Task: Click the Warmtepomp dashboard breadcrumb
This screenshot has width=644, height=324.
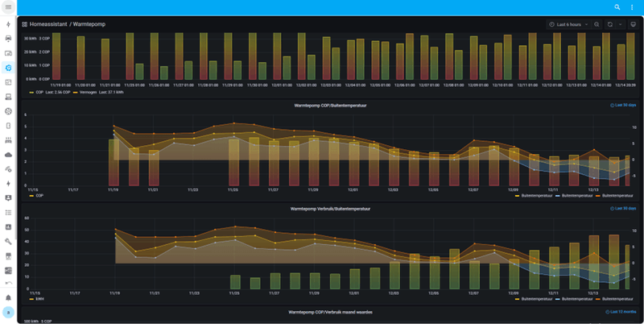Action: [89, 24]
